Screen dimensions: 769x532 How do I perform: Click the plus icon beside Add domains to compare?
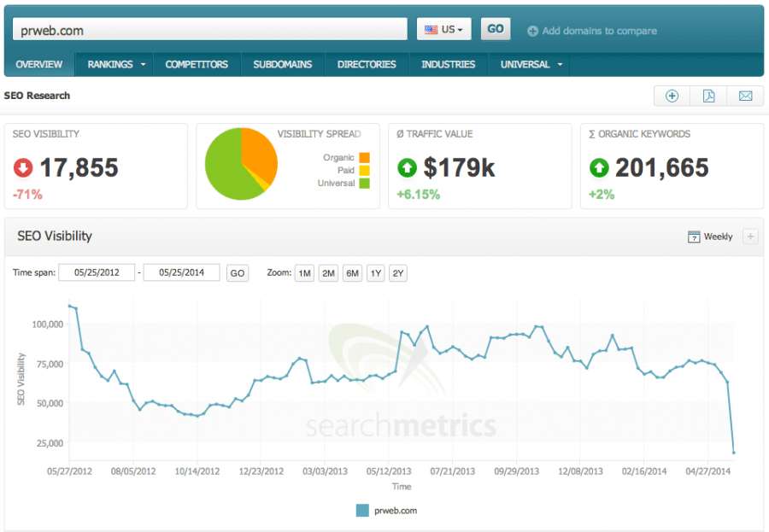[x=532, y=31]
